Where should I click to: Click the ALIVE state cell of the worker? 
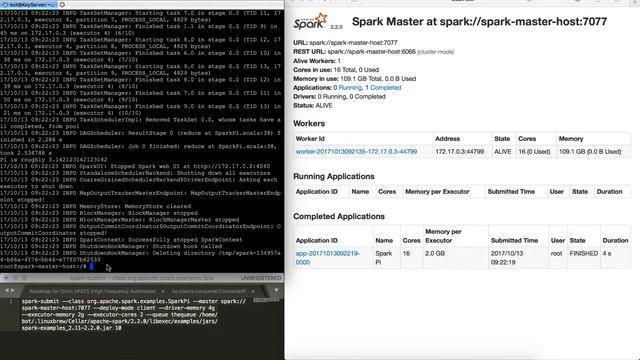tap(503, 151)
